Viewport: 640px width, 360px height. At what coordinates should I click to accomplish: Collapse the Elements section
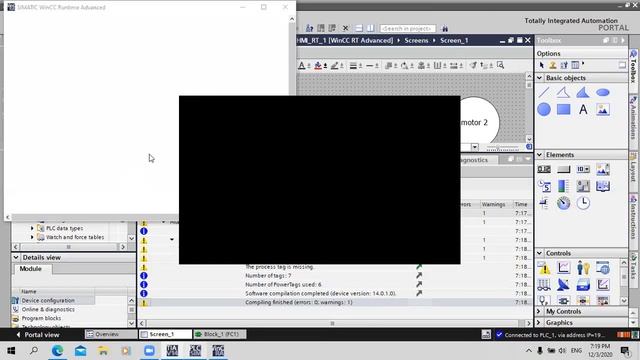point(540,155)
